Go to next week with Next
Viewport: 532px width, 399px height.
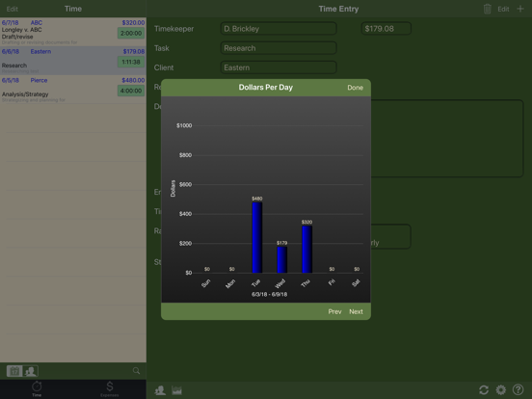(x=356, y=311)
